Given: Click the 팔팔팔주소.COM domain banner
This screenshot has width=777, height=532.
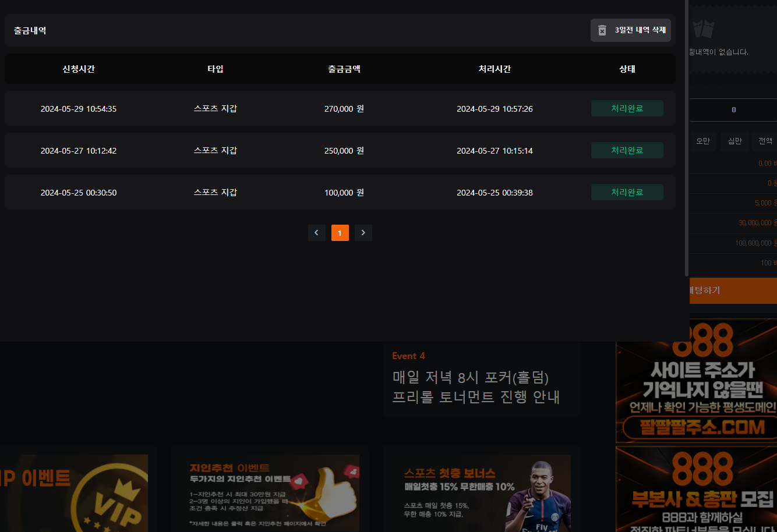Looking at the screenshot, I should point(699,381).
